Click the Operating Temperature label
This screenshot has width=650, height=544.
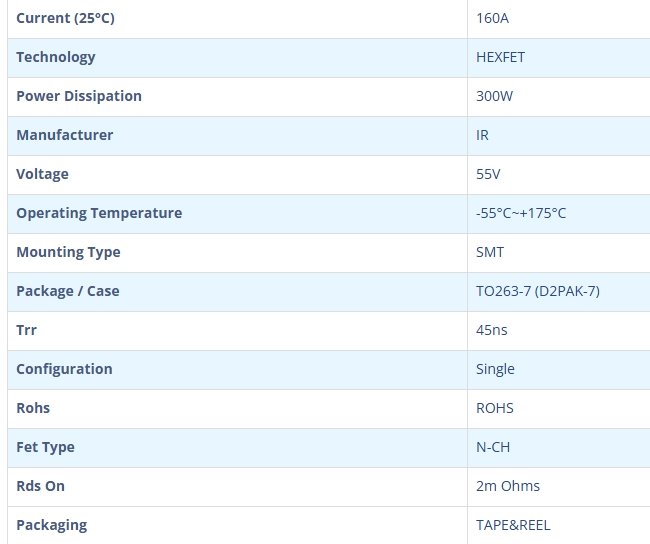pyautogui.click(x=99, y=213)
